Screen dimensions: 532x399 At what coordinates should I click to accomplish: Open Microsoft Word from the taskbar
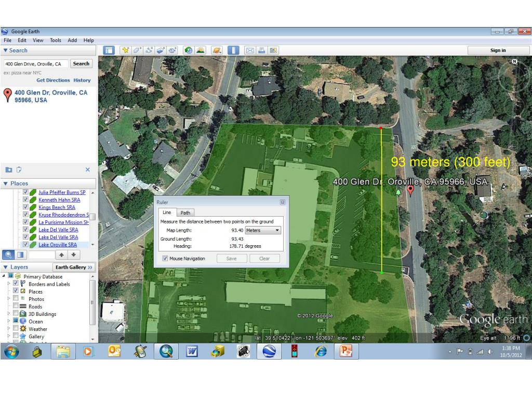pos(192,352)
